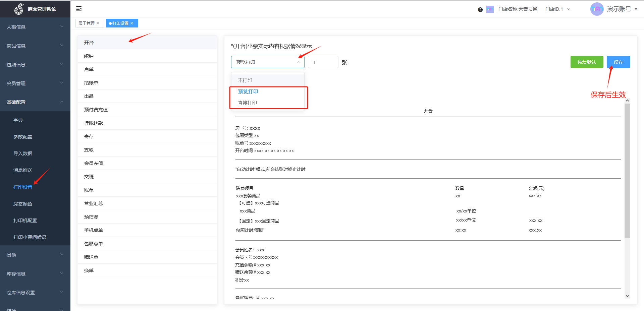Open the 预览打印 print mode combo box

268,62
